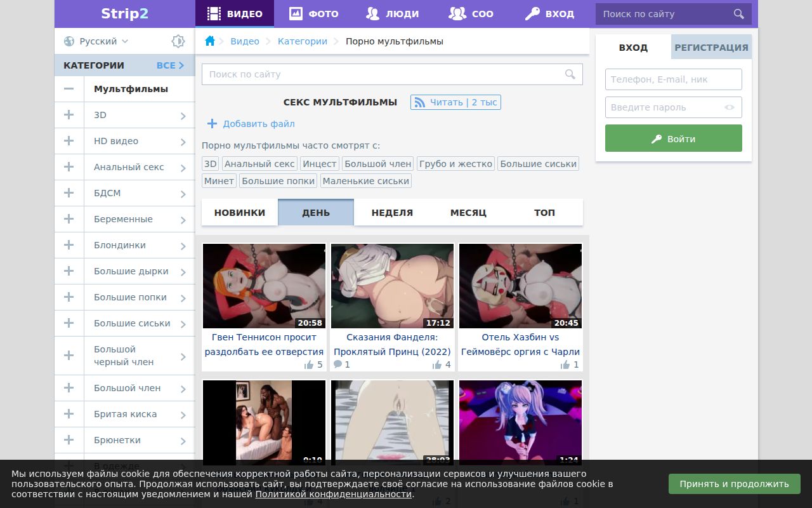
Task: Open the ФОТО section in the top navigation
Action: click(314, 13)
